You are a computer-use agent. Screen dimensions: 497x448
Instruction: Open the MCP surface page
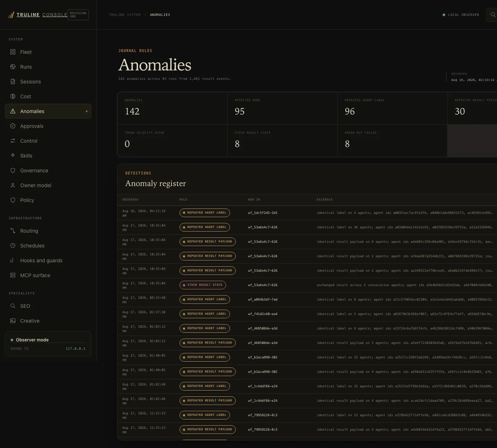[48, 275]
